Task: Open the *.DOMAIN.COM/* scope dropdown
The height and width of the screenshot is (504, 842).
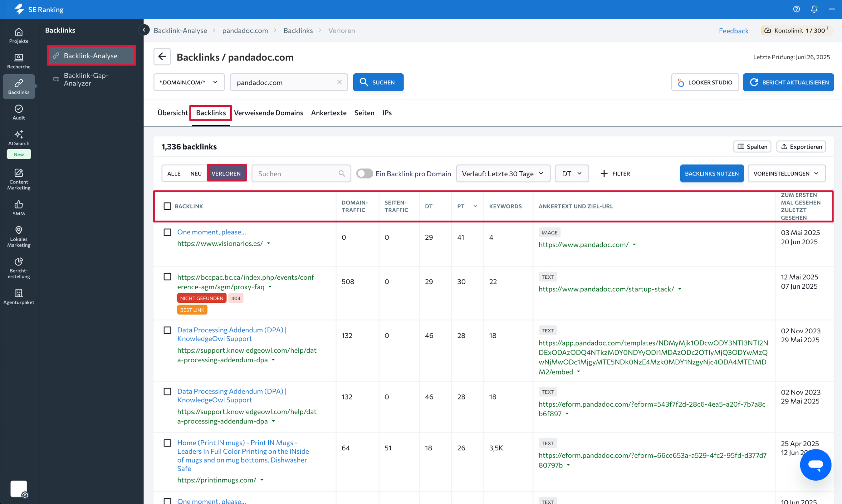Action: pos(189,82)
